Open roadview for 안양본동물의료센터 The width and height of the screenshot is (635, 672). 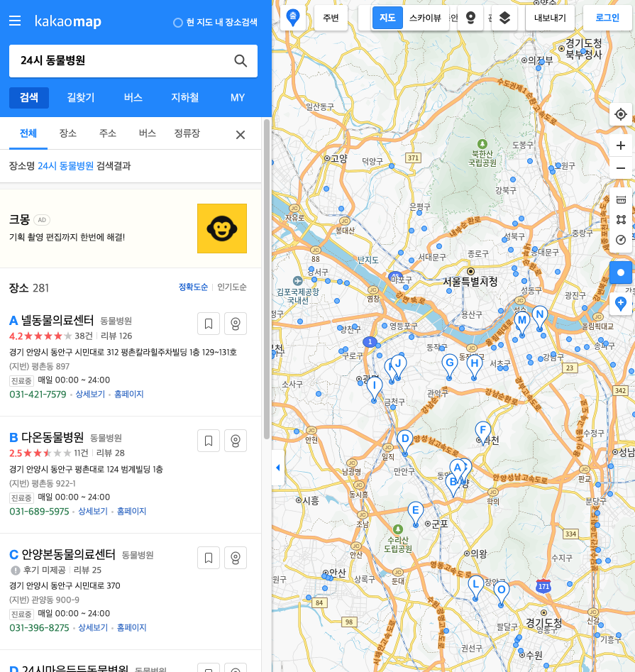click(x=236, y=558)
